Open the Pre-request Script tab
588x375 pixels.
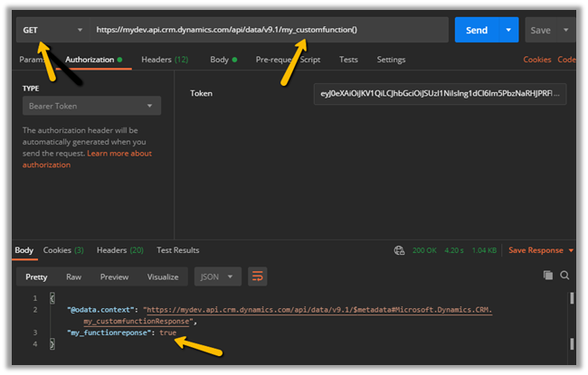288,60
